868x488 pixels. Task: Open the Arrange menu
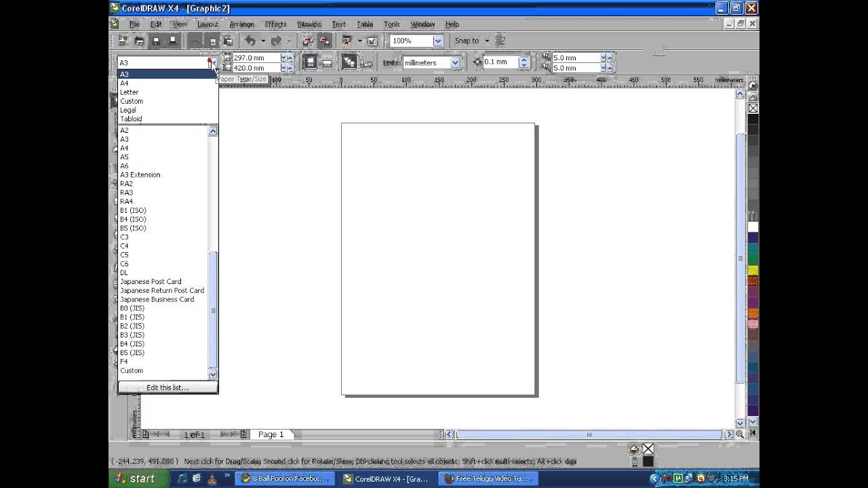pos(241,24)
